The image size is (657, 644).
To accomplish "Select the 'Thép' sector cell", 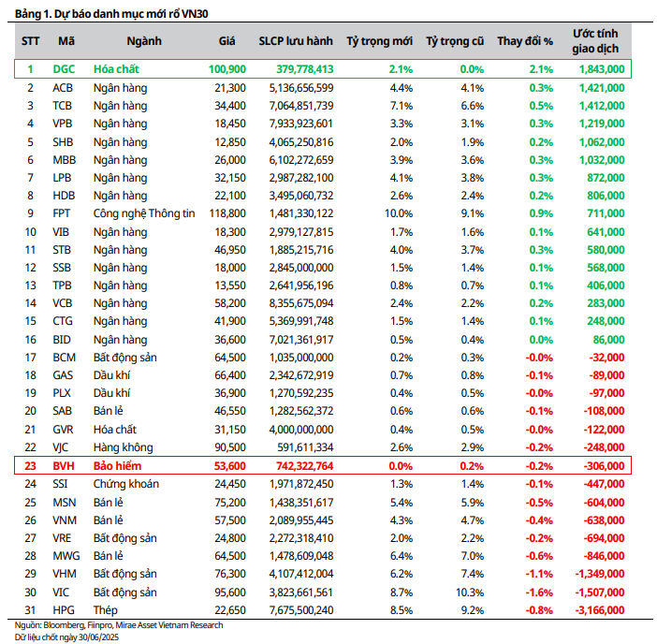I will tap(107, 610).
